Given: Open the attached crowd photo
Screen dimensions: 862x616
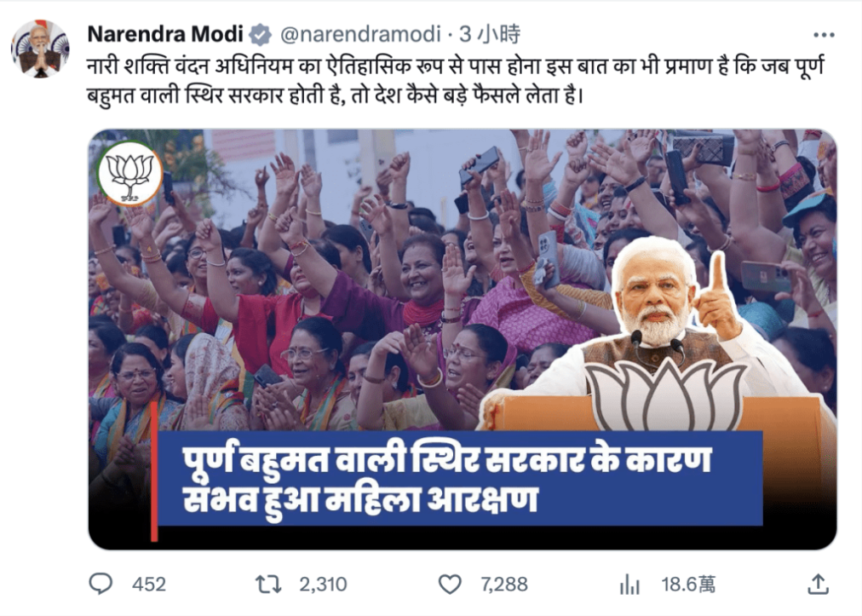Looking at the screenshot, I should click(x=463, y=339).
